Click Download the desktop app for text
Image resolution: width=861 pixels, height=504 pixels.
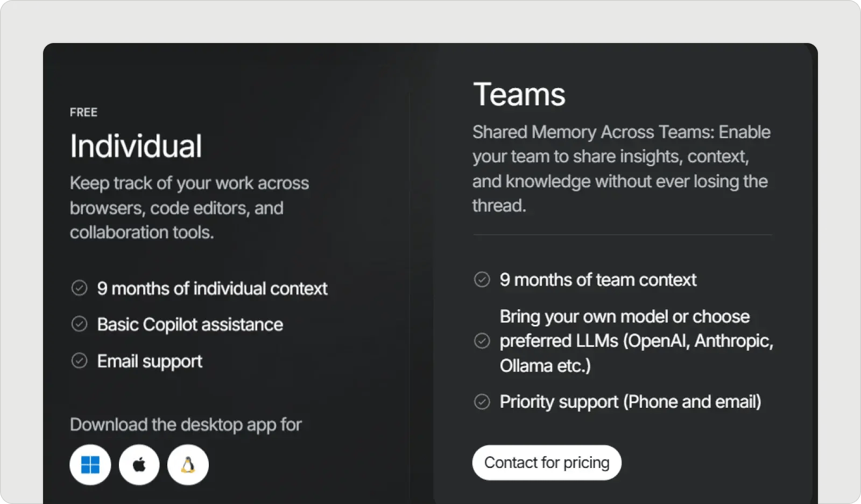pyautogui.click(x=186, y=425)
